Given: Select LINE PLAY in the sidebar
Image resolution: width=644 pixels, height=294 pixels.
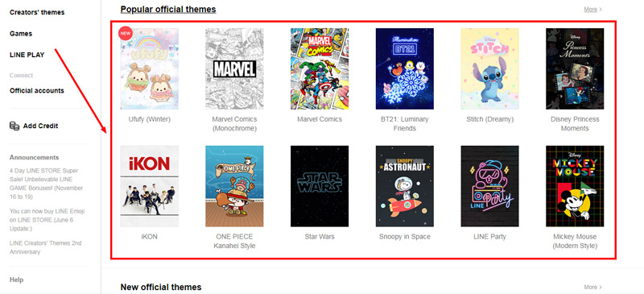Looking at the screenshot, I should click(x=27, y=55).
